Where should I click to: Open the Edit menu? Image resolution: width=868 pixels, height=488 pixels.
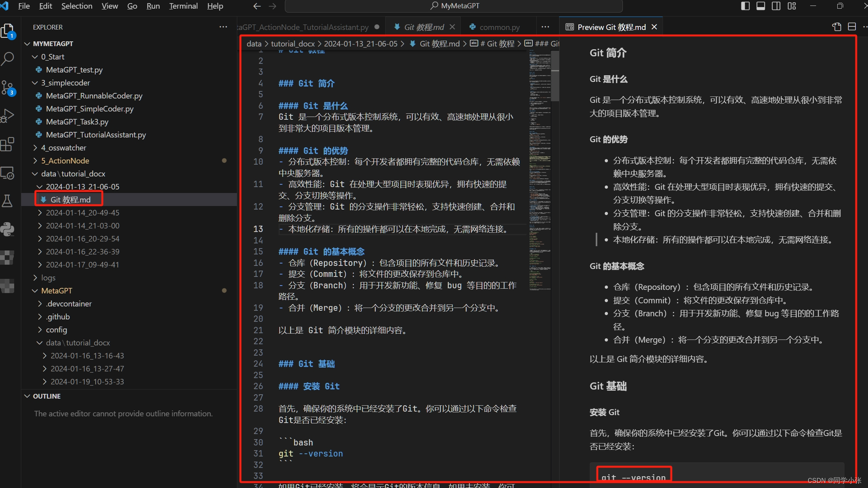(46, 6)
